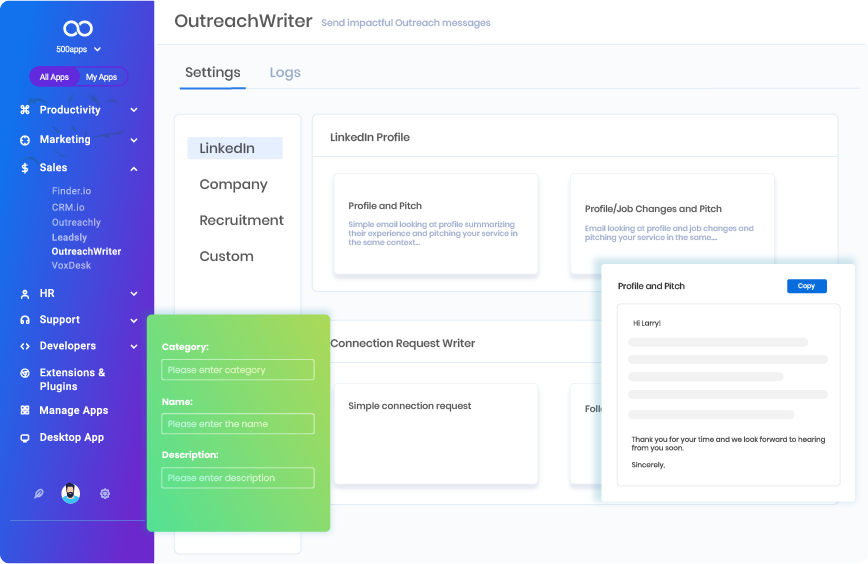Open Outreachly app link
The image size is (868, 564).
click(76, 222)
